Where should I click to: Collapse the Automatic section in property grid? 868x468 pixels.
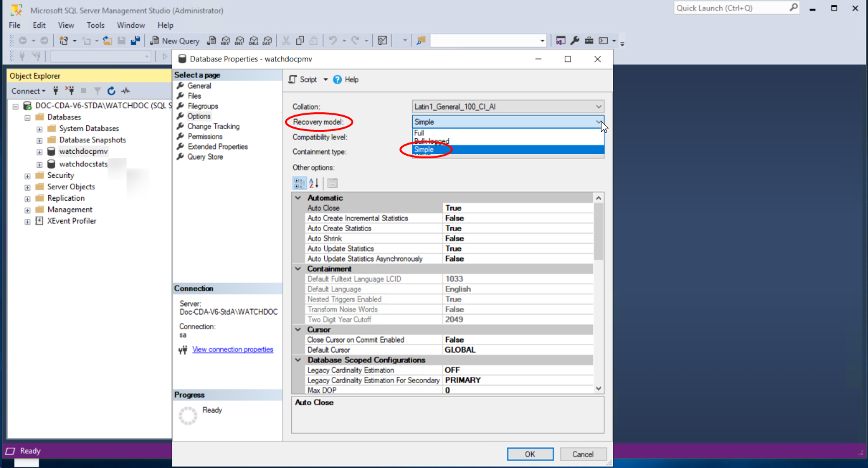(298, 198)
